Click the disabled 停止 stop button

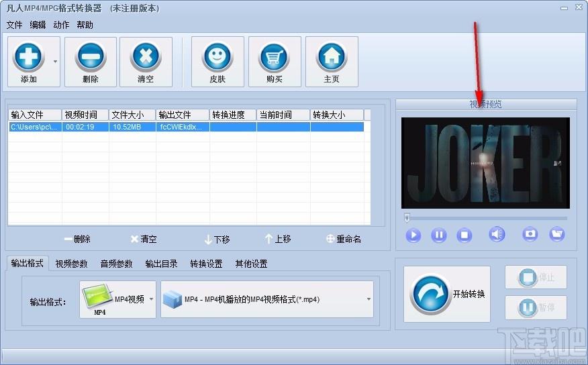pos(536,277)
